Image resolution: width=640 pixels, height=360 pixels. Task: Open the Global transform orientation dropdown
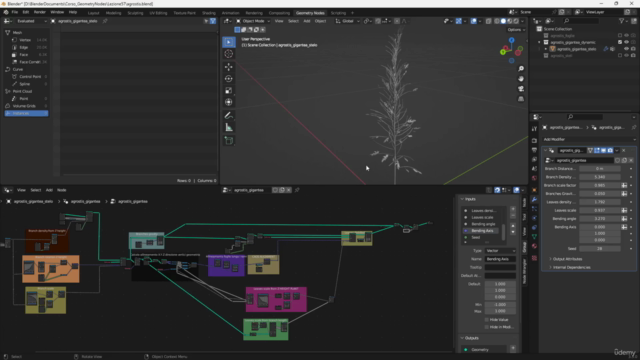pos(348,21)
